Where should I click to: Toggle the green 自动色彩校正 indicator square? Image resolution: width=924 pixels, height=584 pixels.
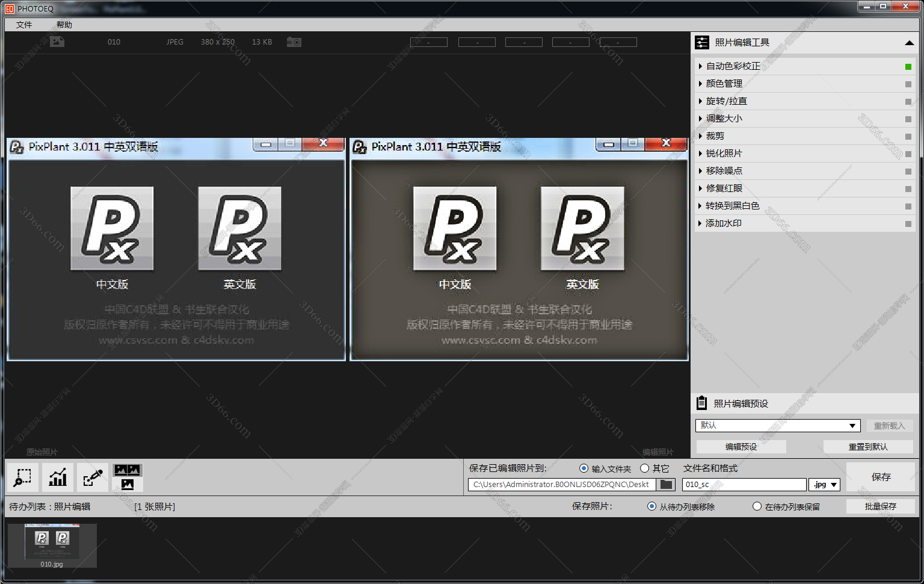tap(908, 67)
